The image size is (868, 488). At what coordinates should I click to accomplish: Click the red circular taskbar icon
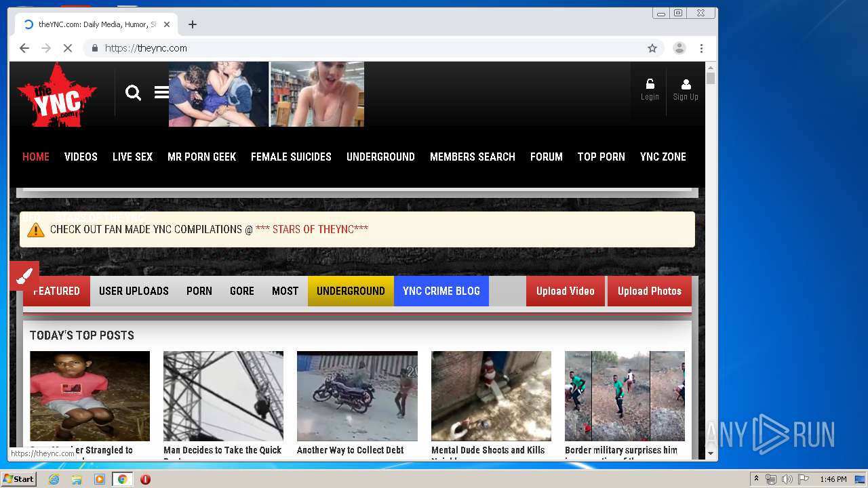click(145, 479)
